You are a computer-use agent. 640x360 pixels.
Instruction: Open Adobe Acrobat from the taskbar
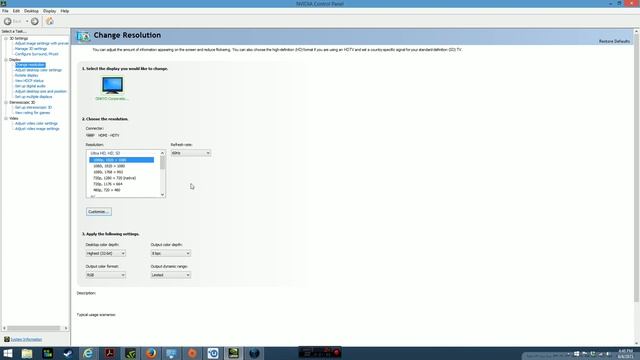[x=109, y=353]
